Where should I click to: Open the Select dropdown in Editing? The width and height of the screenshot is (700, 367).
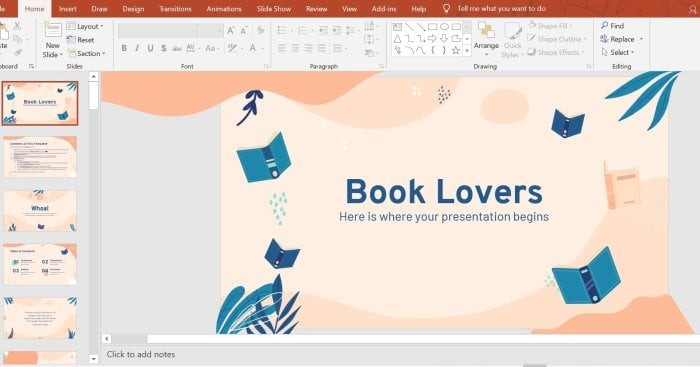[x=618, y=52]
